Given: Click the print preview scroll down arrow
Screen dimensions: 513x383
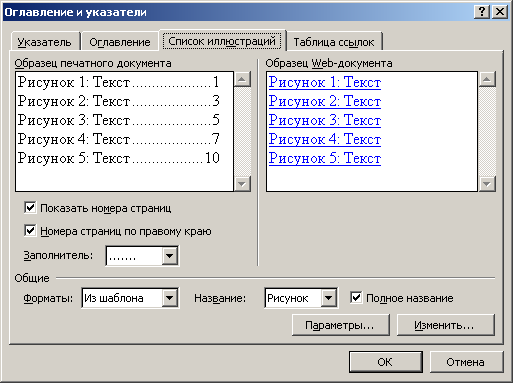Looking at the screenshot, I should (x=242, y=184).
